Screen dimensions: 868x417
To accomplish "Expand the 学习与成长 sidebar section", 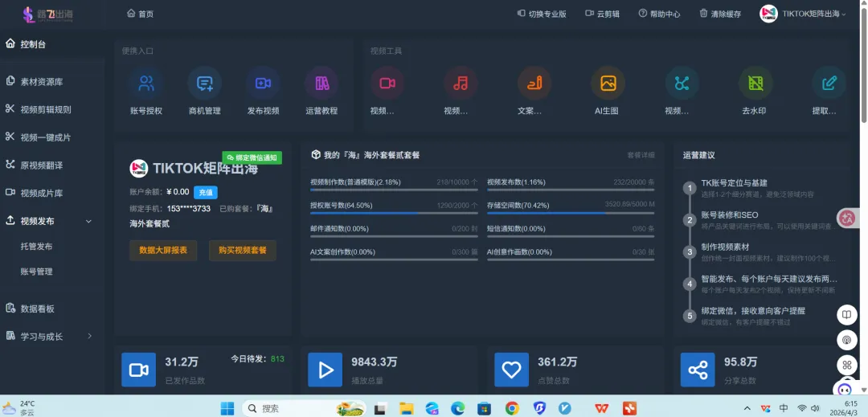I will pyautogui.click(x=90, y=337).
